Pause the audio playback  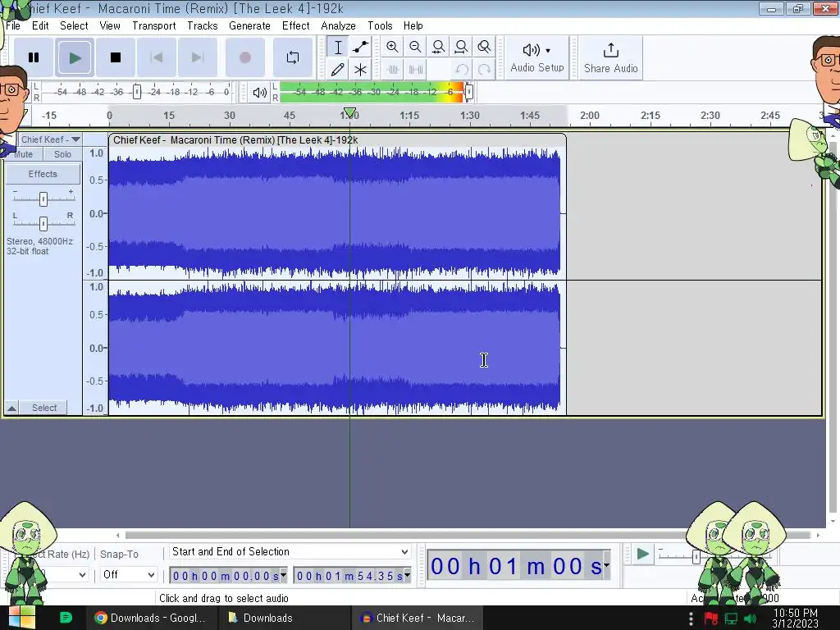pos(33,57)
